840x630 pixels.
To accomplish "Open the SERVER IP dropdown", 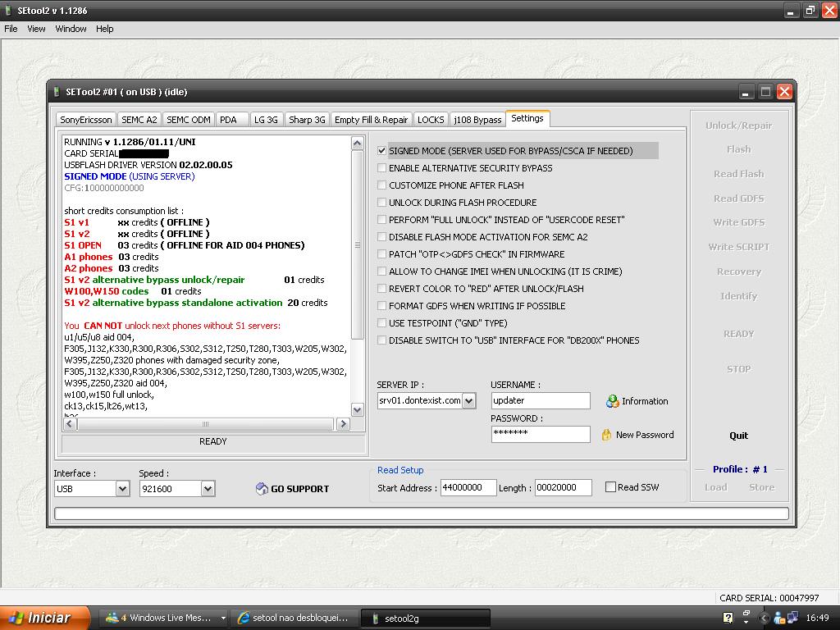I will pyautogui.click(x=468, y=400).
